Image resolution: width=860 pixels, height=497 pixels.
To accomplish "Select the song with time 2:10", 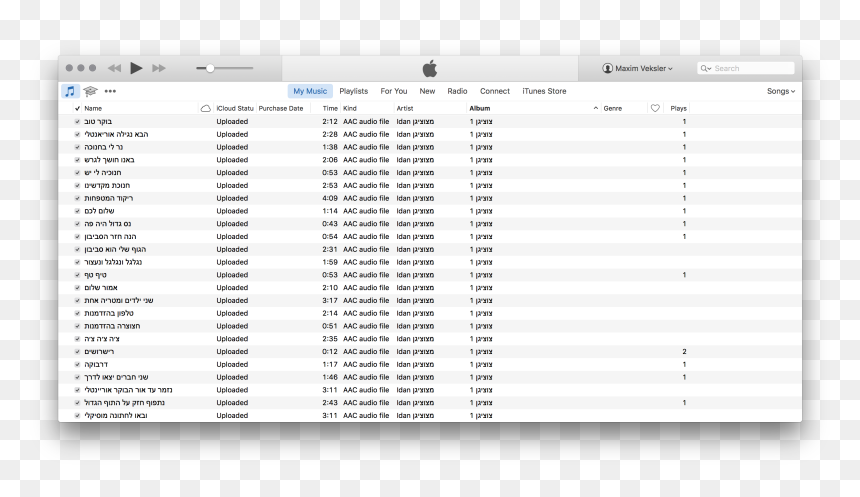I will tap(430, 288).
